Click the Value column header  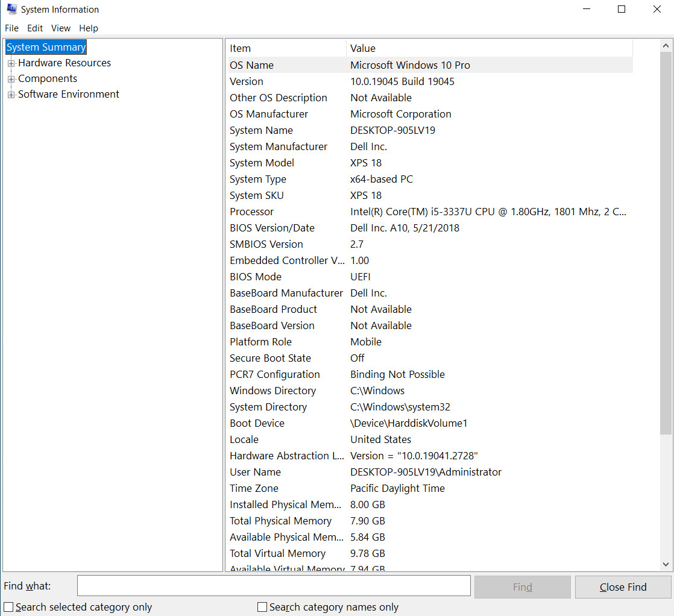point(489,48)
